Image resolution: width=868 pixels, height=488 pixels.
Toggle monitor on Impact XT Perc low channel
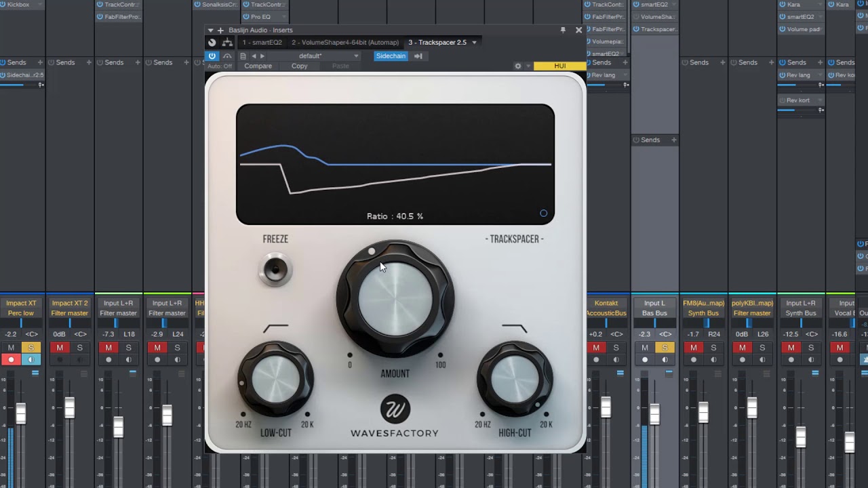pyautogui.click(x=31, y=360)
